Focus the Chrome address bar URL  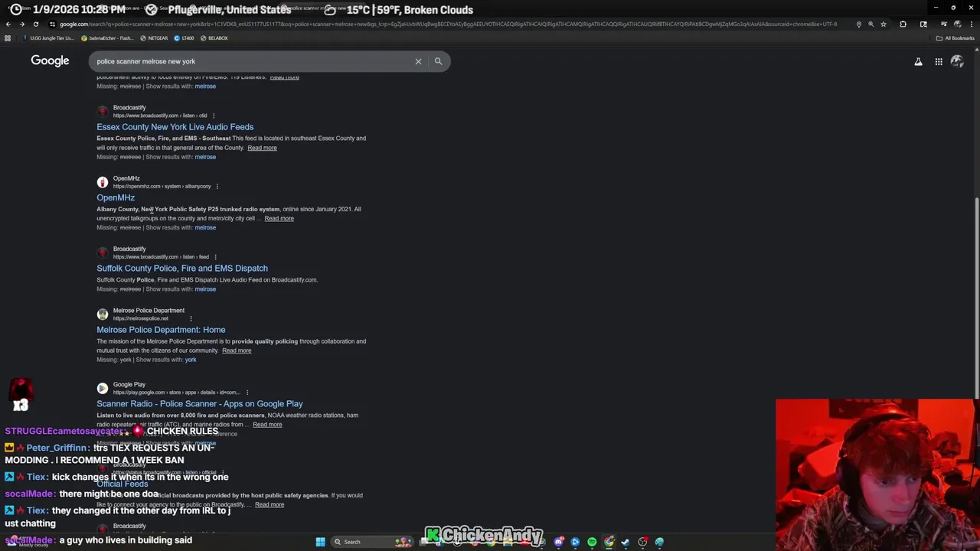[448, 24]
